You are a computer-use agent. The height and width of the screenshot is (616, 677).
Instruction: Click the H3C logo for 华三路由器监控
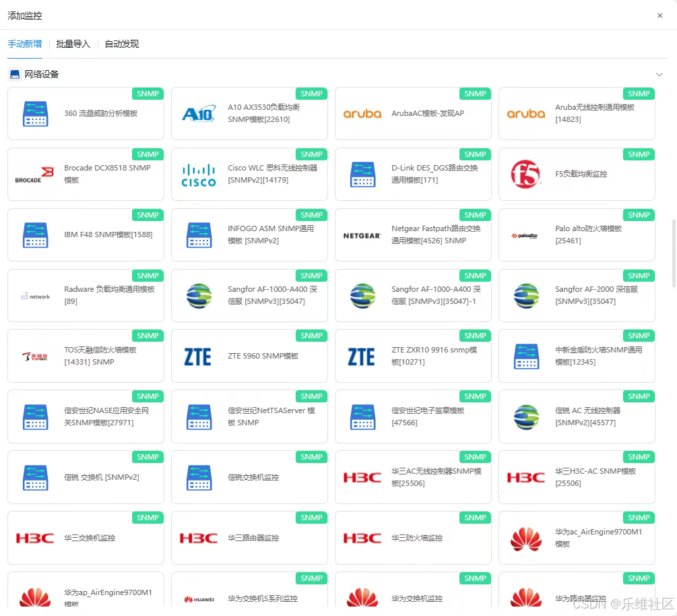click(199, 538)
